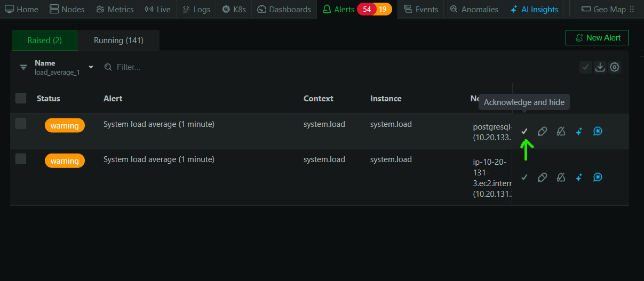The width and height of the screenshot is (644, 281).
Task: Click the New Alert button
Action: (597, 38)
